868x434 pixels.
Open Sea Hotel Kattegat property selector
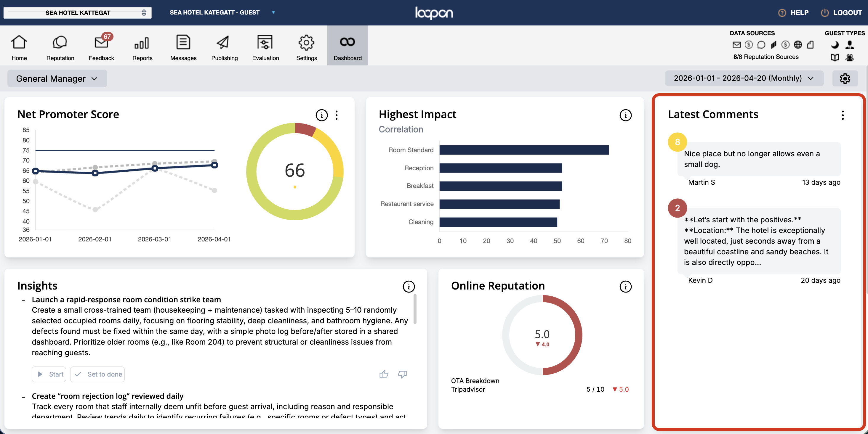(78, 12)
